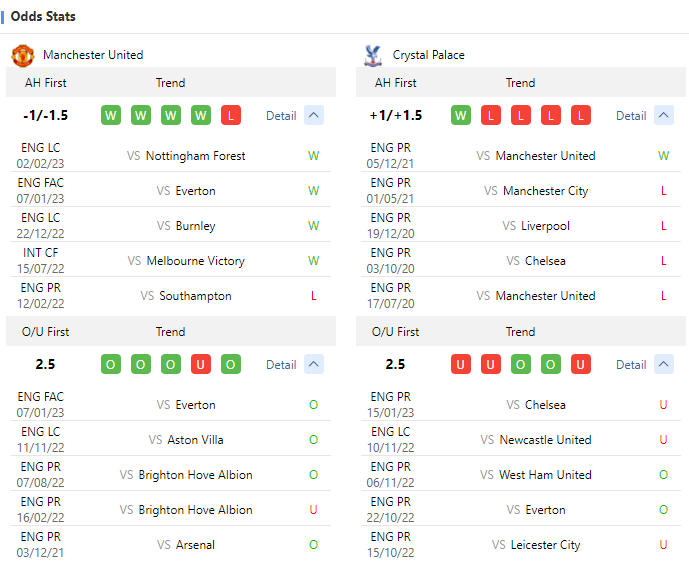Collapse Crystal Palace AH trend list
689x568 pixels.
tap(664, 115)
